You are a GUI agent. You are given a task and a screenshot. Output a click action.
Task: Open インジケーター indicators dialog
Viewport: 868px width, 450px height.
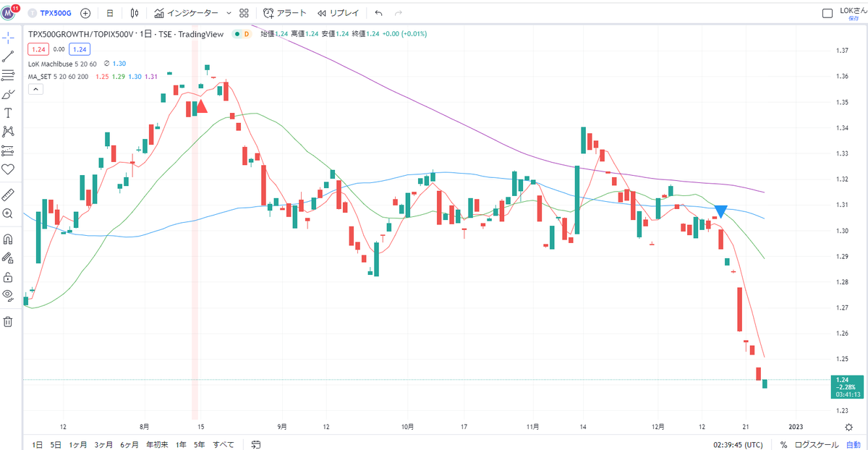(185, 13)
